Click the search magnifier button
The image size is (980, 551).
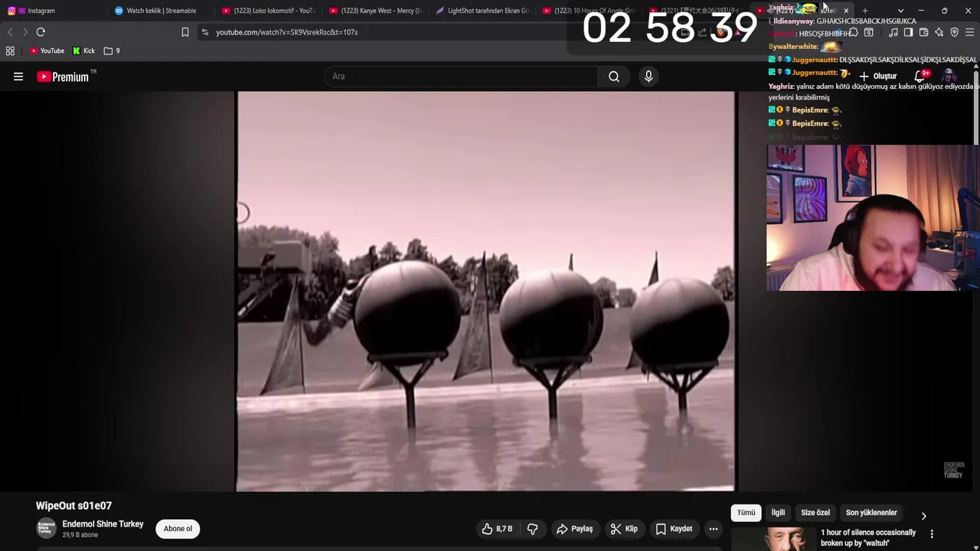tap(614, 77)
